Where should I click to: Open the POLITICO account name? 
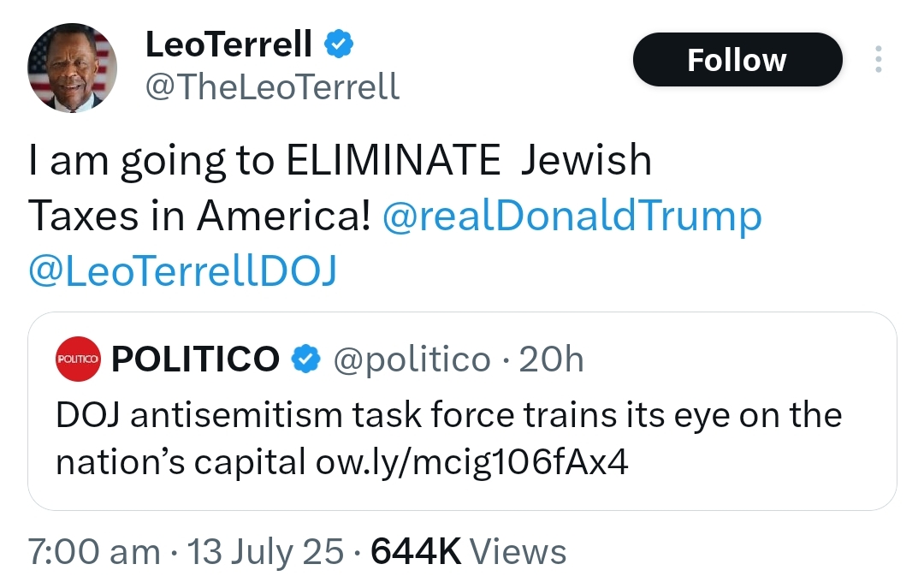tap(195, 359)
